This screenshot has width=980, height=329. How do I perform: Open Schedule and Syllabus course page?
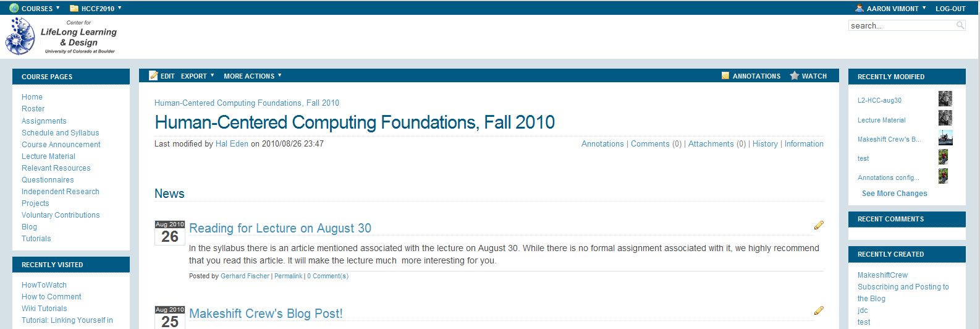point(61,133)
